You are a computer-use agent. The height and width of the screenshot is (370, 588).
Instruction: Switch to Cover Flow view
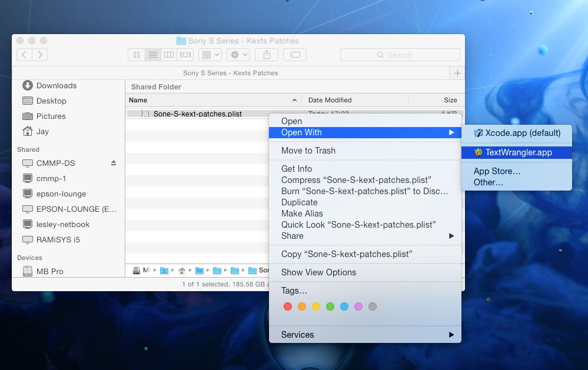(x=185, y=55)
